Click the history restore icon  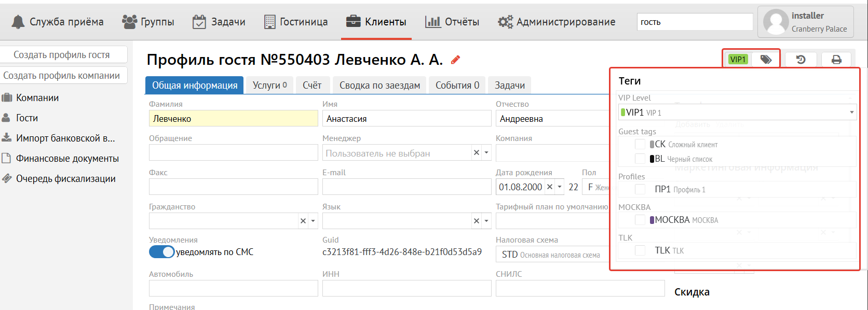pyautogui.click(x=801, y=60)
